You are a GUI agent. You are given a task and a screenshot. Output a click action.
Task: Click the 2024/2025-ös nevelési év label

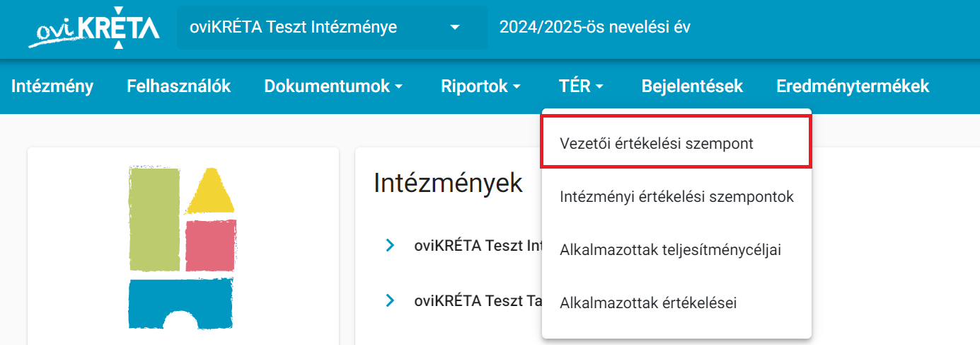coord(595,28)
